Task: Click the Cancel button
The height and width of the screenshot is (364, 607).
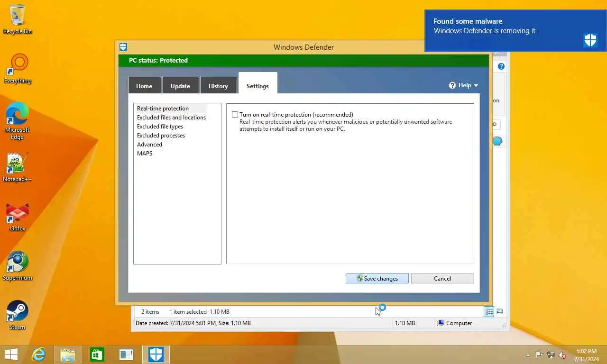Action: (x=442, y=279)
